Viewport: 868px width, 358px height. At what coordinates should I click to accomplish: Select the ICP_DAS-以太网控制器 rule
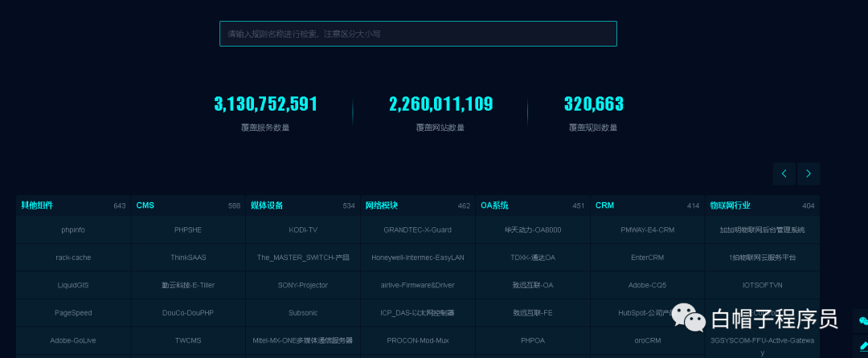418,313
